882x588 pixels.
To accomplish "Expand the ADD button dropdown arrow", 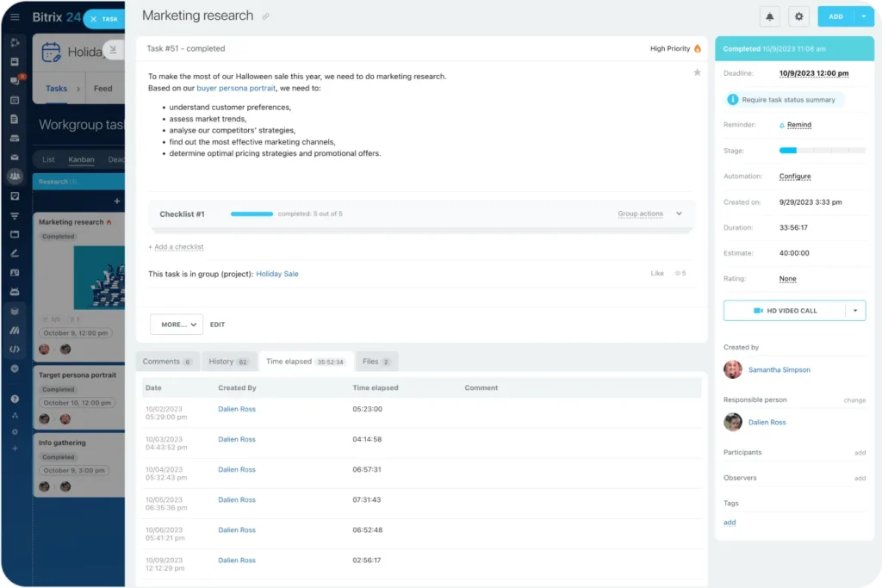I will [863, 16].
